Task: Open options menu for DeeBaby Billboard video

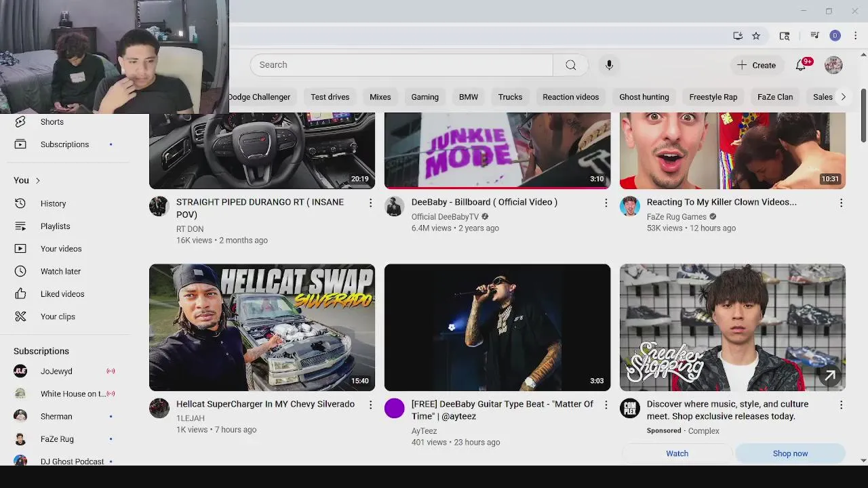Action: tap(606, 203)
